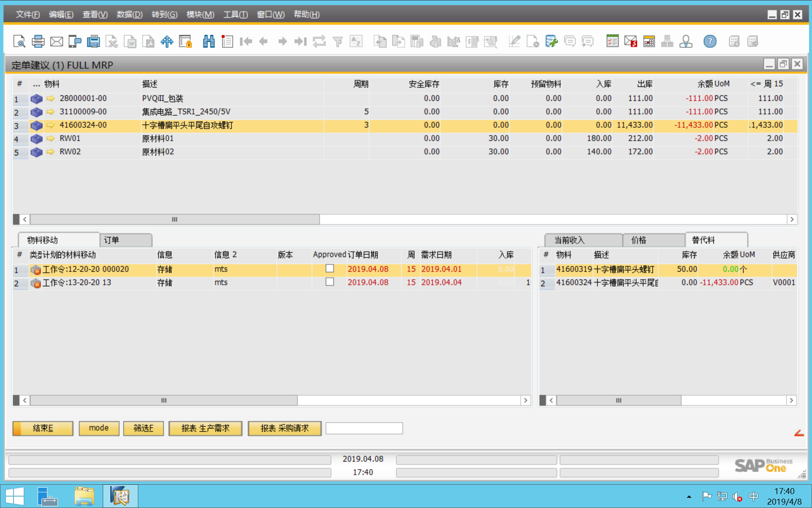Click the Export to Excel icon
Viewport: 812px width, 508px height.
[x=112, y=41]
